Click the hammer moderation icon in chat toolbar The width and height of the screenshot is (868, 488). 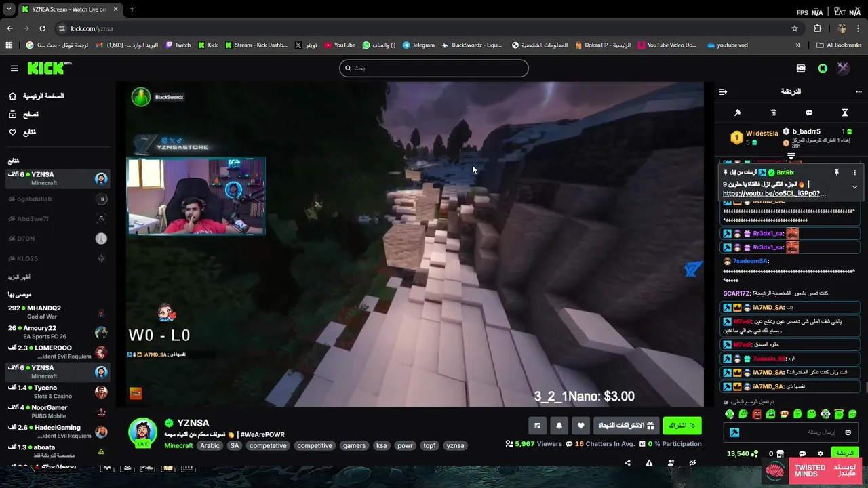coord(738,113)
